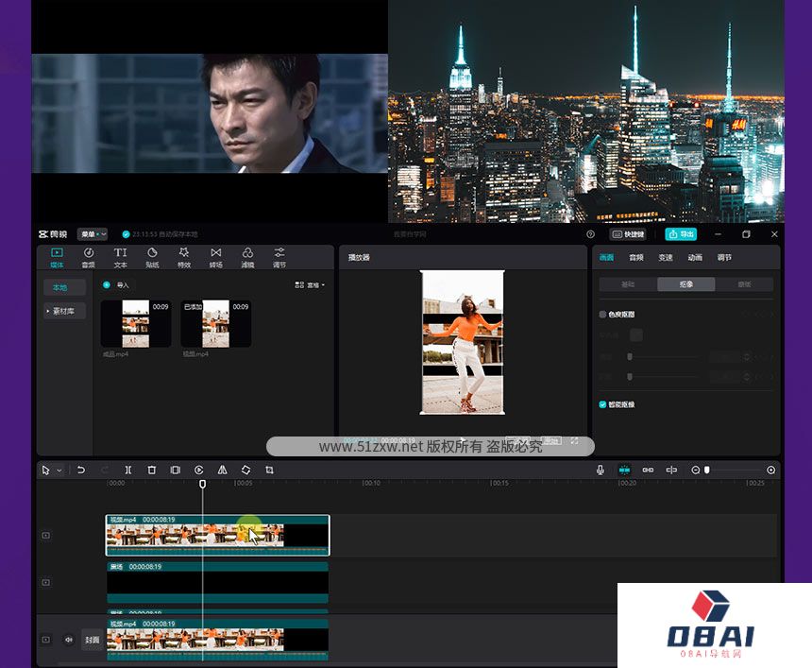This screenshot has width=812, height=668.
Task: Open the 菜单 menu dropdown
Action: (93, 234)
